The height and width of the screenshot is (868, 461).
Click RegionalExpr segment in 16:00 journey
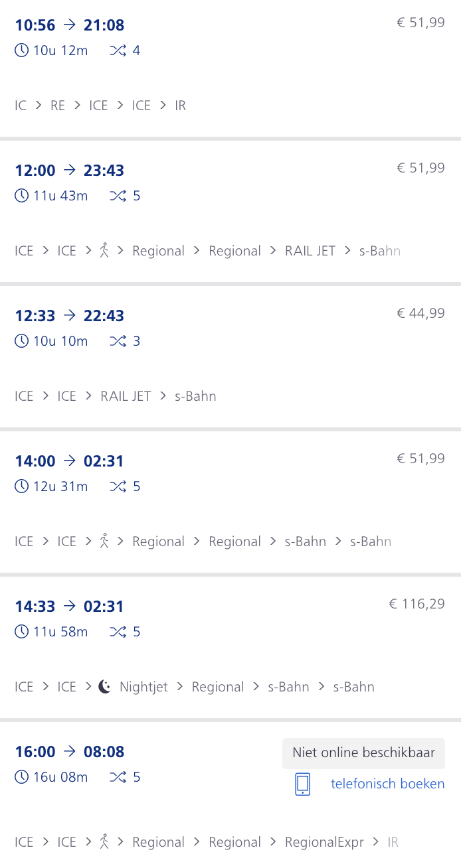(324, 842)
